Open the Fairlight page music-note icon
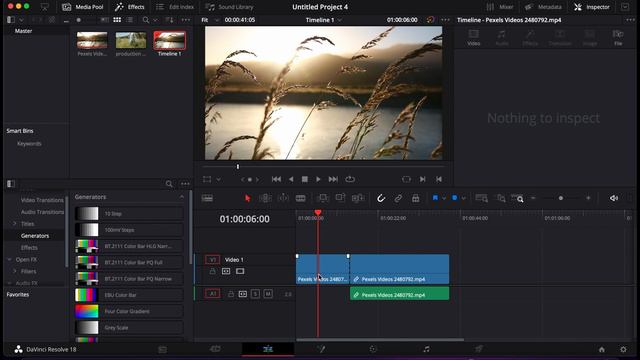 point(426,349)
